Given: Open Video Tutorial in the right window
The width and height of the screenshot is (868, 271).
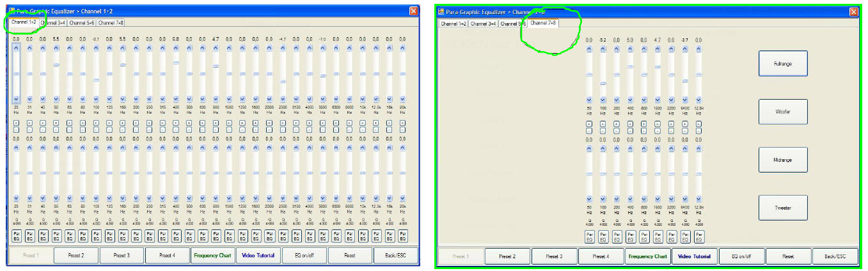Looking at the screenshot, I should tap(694, 256).
